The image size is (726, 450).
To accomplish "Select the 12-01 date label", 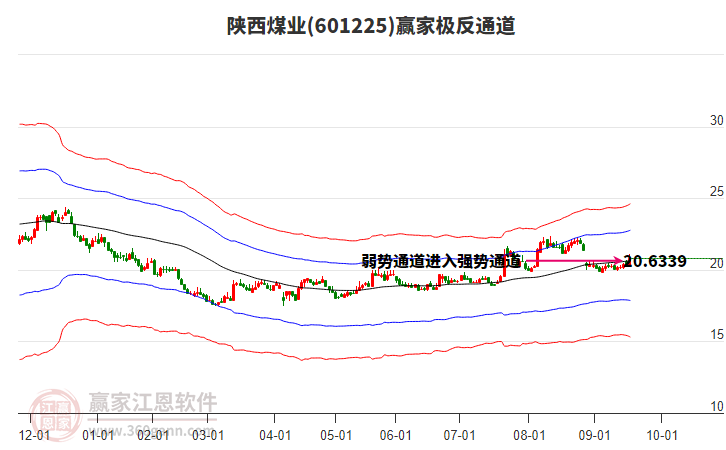I will point(34,436).
